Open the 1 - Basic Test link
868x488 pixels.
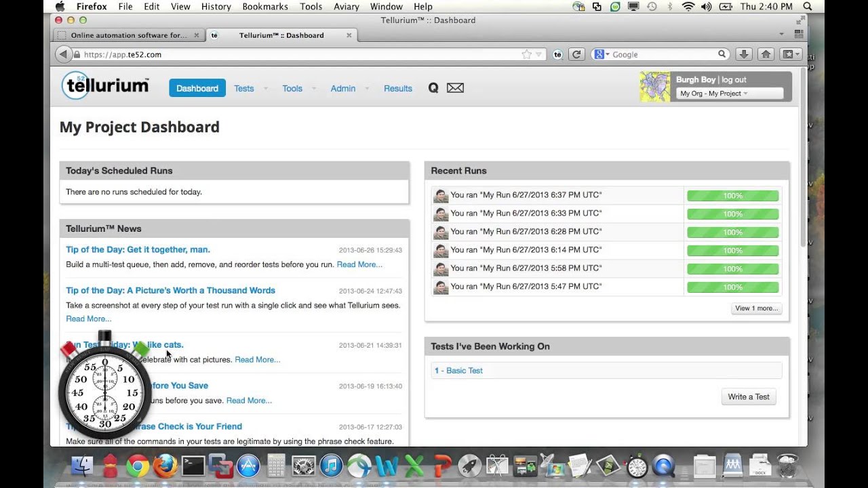458,371
